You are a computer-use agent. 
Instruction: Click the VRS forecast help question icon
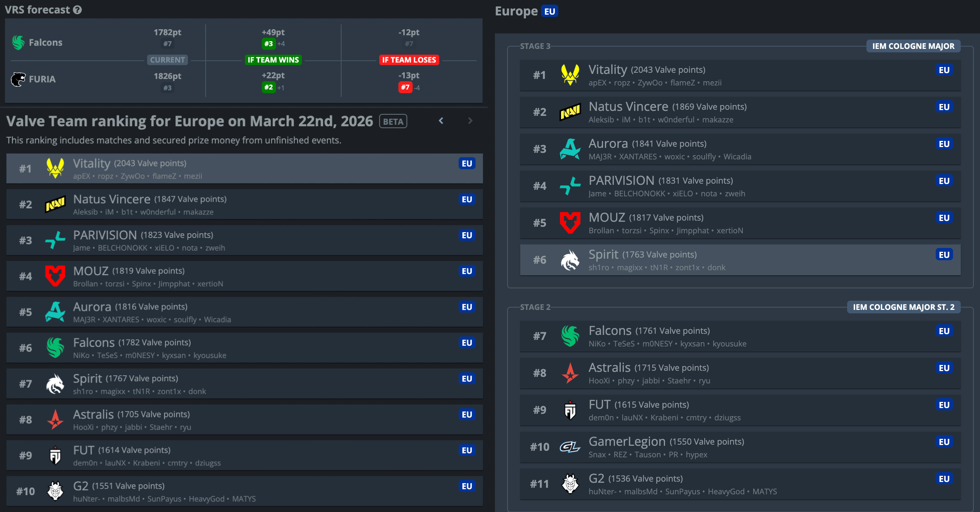point(77,10)
